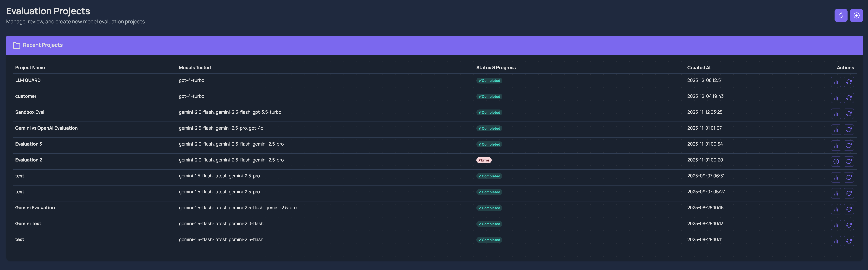Open bar chart results for Gemini Evaluation
868x270 pixels.
836,209
